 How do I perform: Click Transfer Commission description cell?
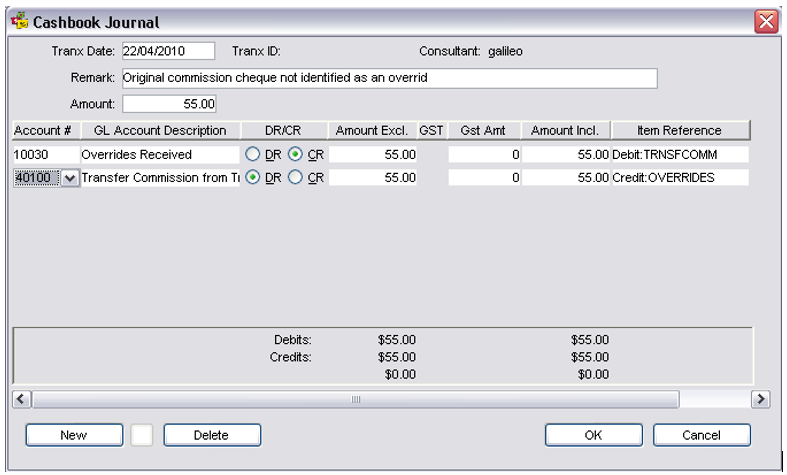tap(160, 178)
